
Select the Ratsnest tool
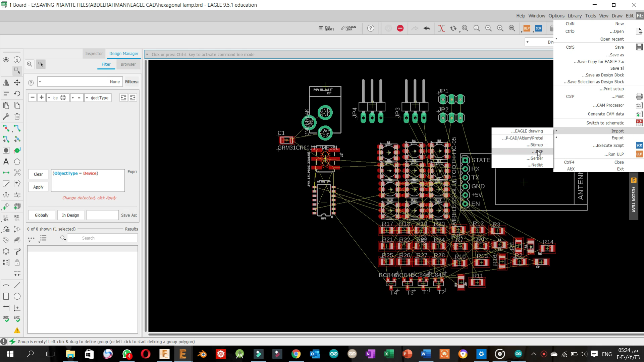pos(17,173)
